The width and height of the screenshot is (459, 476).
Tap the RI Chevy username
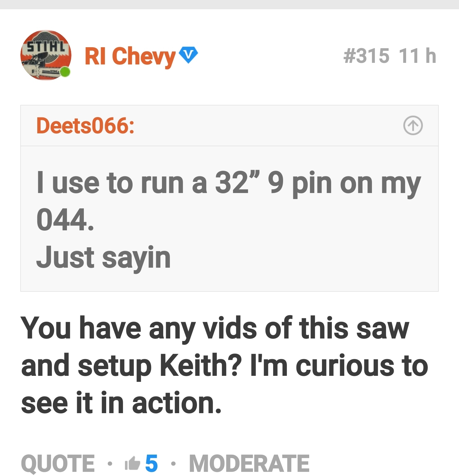(x=130, y=56)
